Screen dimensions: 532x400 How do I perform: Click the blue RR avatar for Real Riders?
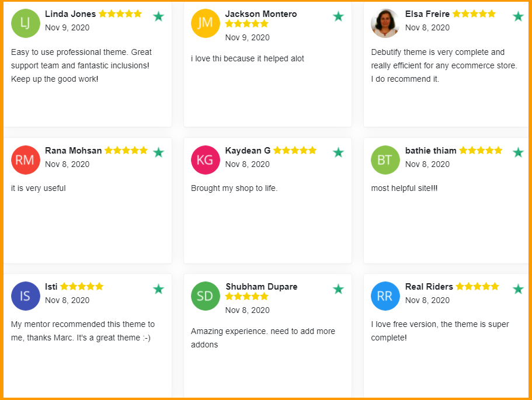tap(385, 296)
